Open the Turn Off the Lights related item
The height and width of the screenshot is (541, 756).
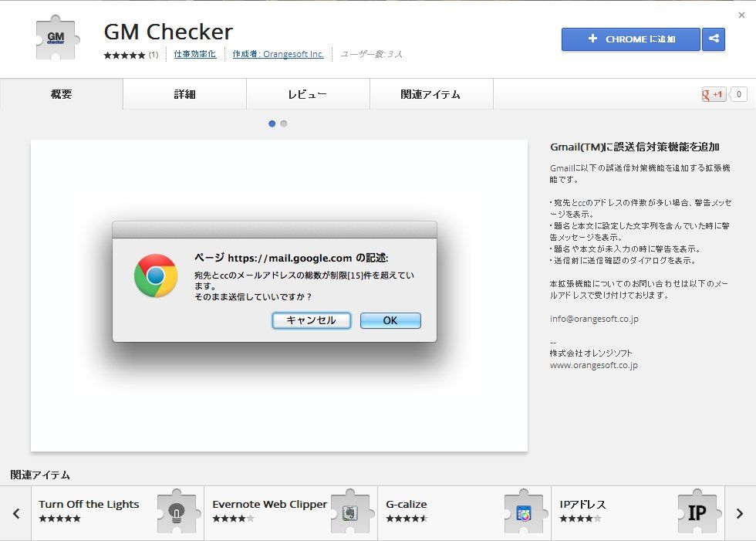pos(117,513)
